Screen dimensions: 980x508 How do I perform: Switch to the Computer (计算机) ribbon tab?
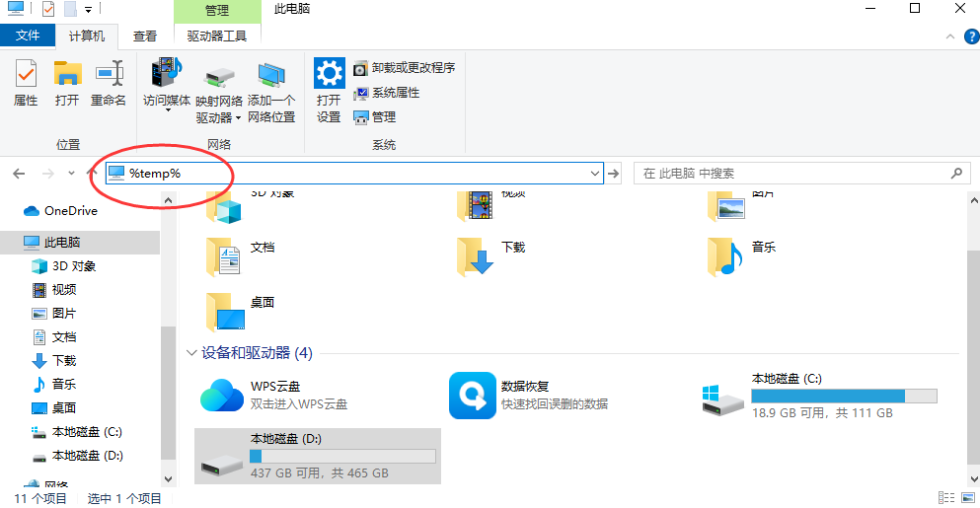87,36
